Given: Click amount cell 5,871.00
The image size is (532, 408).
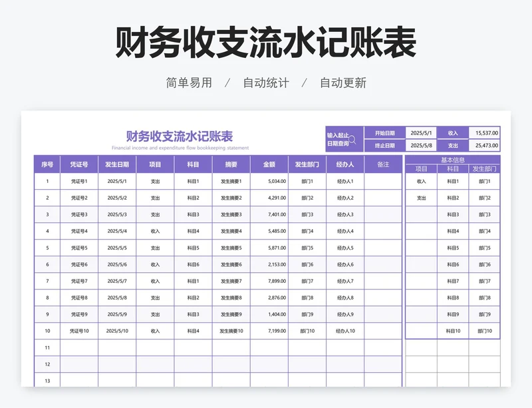Looking at the screenshot, I should (x=269, y=248).
